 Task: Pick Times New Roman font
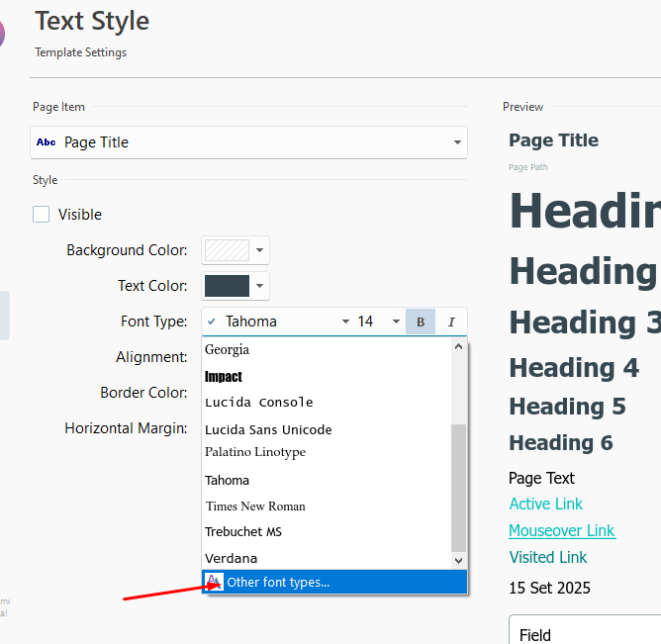click(x=255, y=506)
